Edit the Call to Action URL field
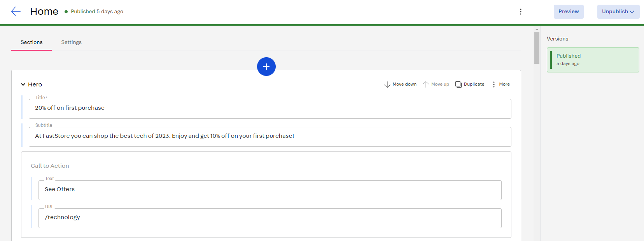The width and height of the screenshot is (644, 241). point(270,218)
